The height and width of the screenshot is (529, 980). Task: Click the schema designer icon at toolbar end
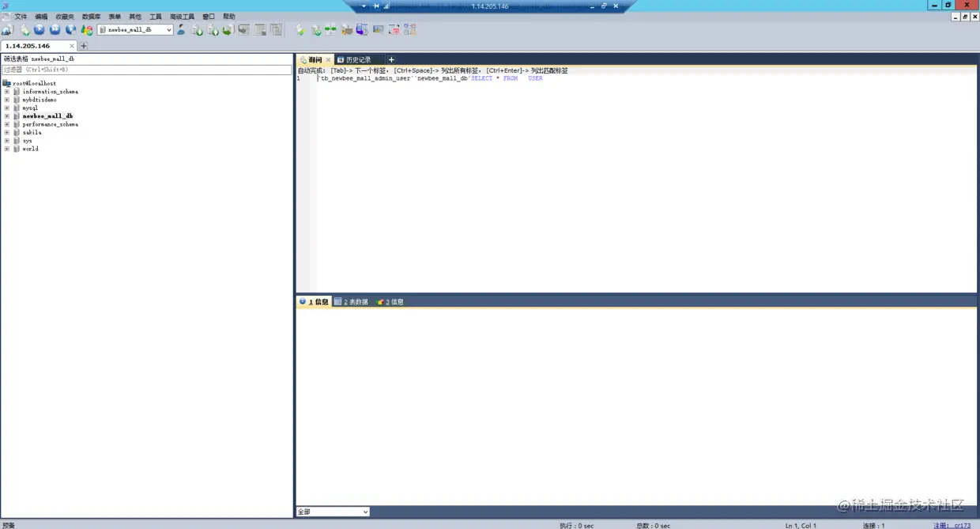point(409,30)
